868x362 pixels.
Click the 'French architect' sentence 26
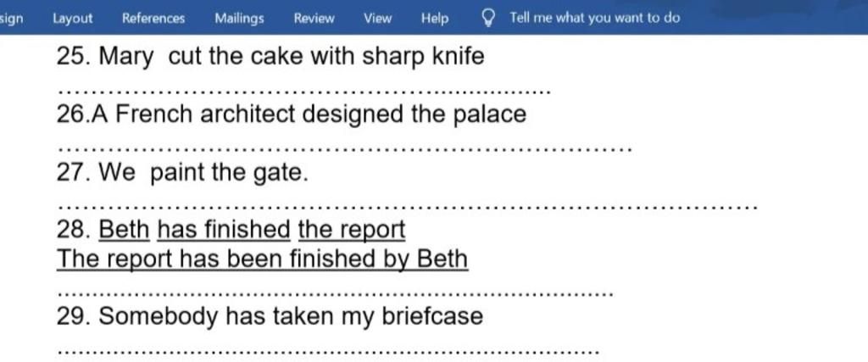coord(292,114)
